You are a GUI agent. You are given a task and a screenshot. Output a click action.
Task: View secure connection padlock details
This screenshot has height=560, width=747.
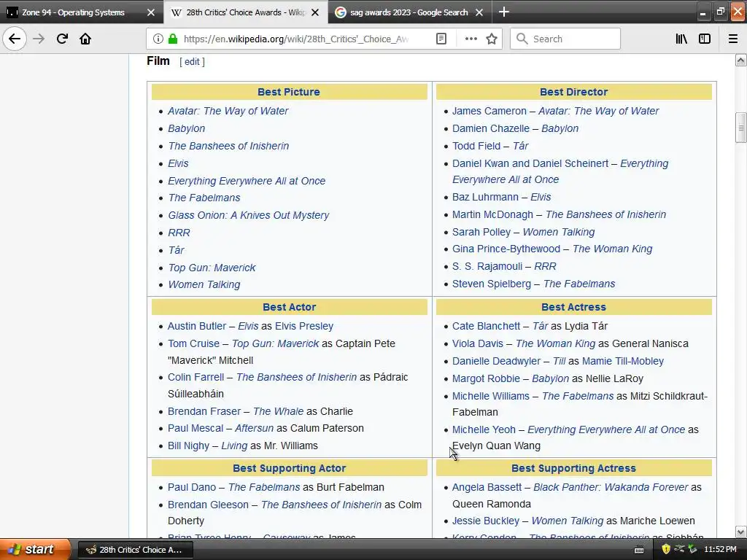click(172, 39)
